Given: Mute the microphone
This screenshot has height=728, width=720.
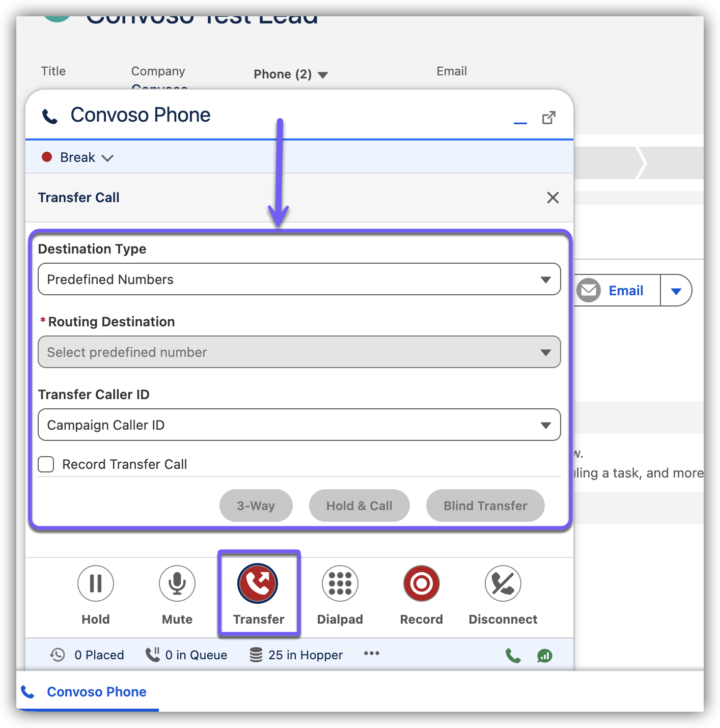Looking at the screenshot, I should [x=177, y=583].
